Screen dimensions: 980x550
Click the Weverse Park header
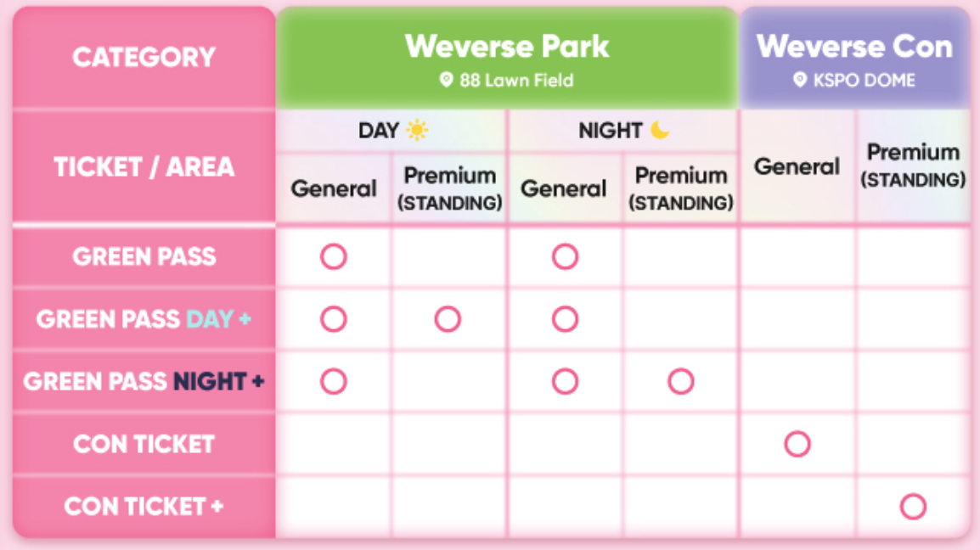pyautogui.click(x=507, y=48)
